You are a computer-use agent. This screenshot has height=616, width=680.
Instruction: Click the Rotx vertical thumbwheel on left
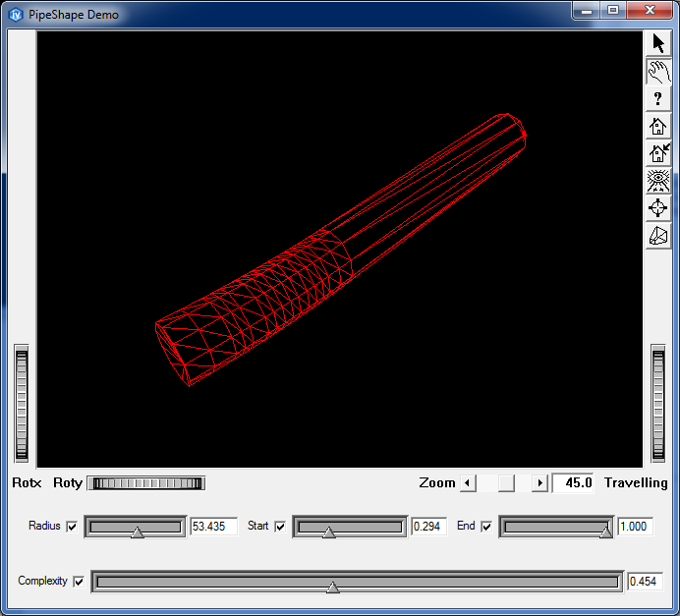pos(22,404)
